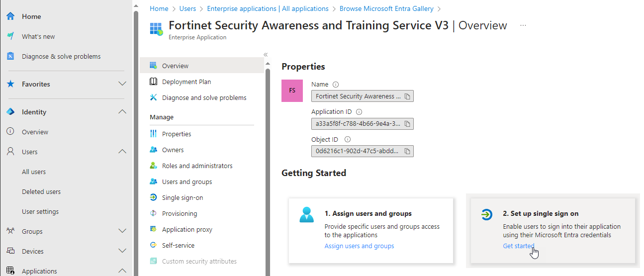The width and height of the screenshot is (644, 276).
Task: Click the Assign users and groups card icon
Action: [307, 214]
